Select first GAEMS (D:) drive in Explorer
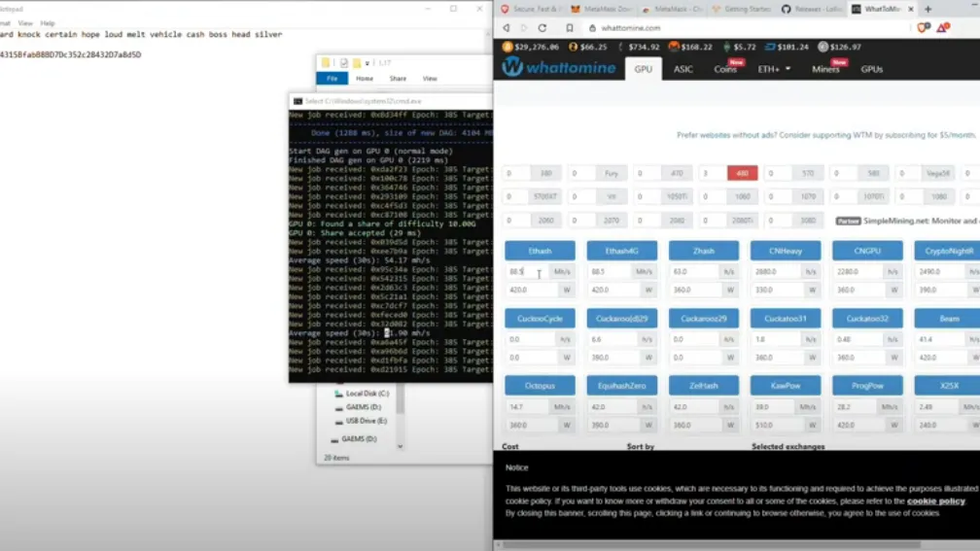The image size is (980, 551). 358,407
